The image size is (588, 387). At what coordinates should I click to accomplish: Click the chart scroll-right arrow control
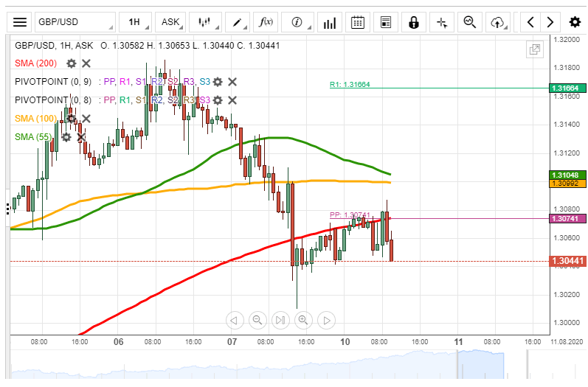[326, 321]
